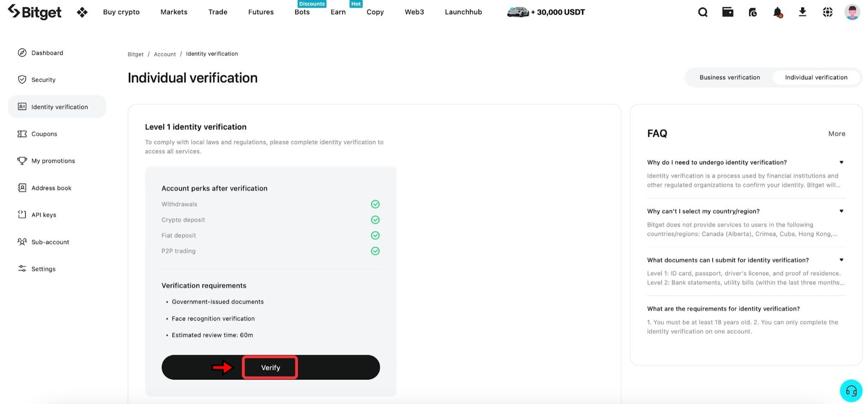
Task: Open the search magnifier icon
Action: (x=702, y=12)
